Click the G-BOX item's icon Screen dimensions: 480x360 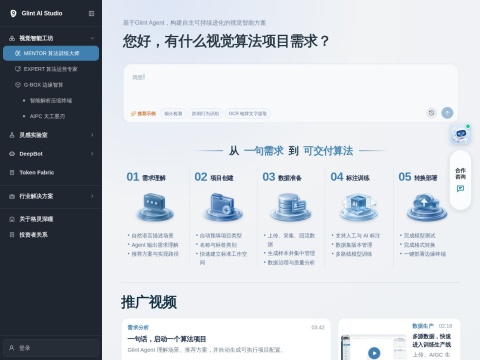click(18, 85)
